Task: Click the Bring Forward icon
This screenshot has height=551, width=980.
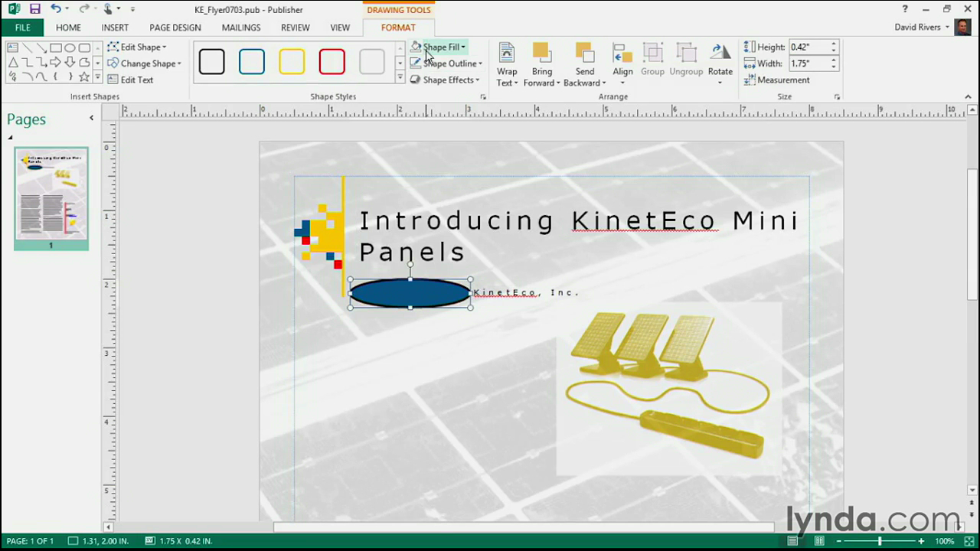Action: (542, 52)
